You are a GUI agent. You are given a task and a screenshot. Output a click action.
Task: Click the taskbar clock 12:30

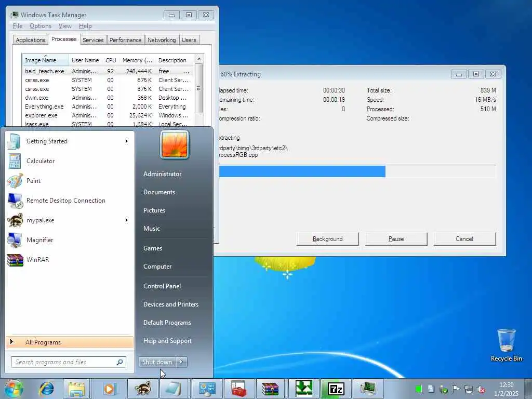pos(506,389)
